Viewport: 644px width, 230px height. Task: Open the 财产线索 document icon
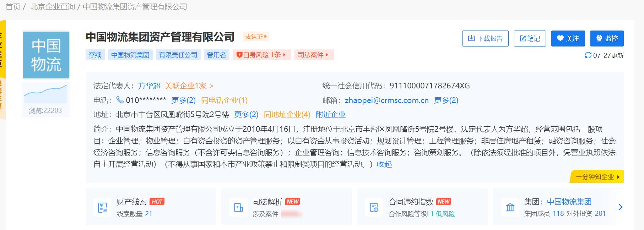pos(103,208)
